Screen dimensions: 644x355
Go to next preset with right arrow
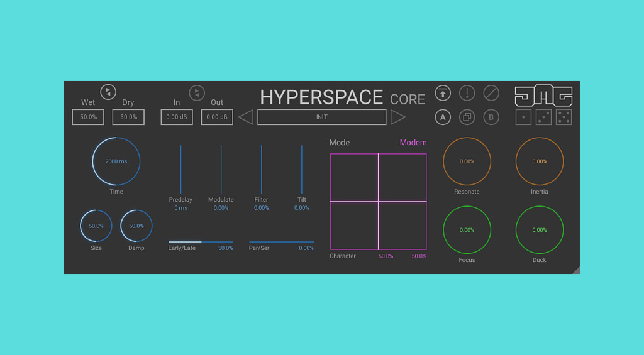pyautogui.click(x=398, y=117)
